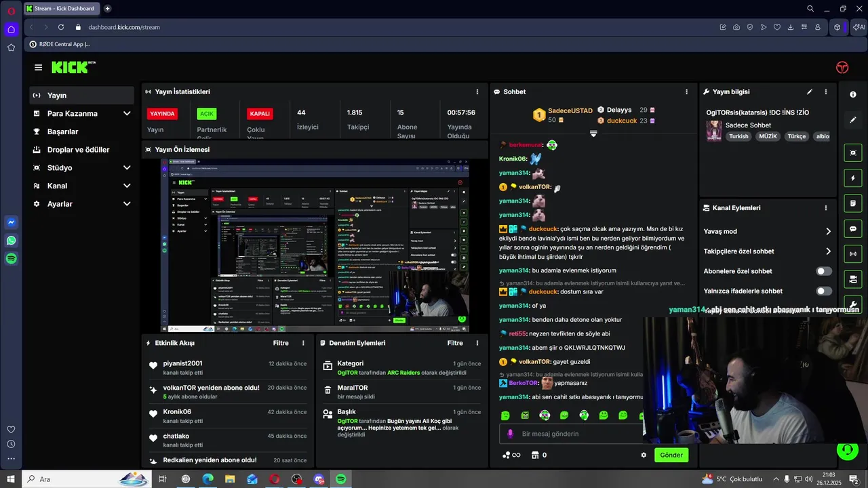868x488 pixels.
Task: Click the pencil edit icon in the right sidebar
Action: (853, 120)
